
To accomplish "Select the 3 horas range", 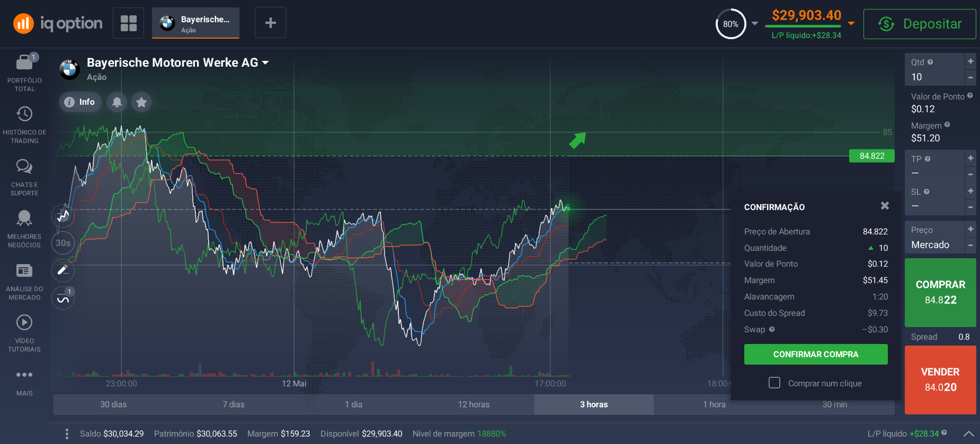I will pyautogui.click(x=594, y=404).
